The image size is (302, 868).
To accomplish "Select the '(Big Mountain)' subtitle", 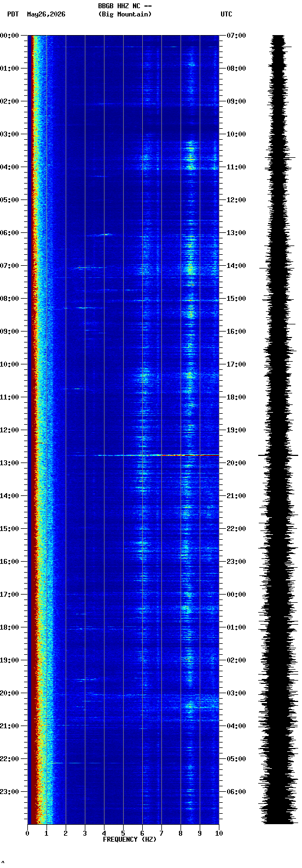I will click(125, 14).
